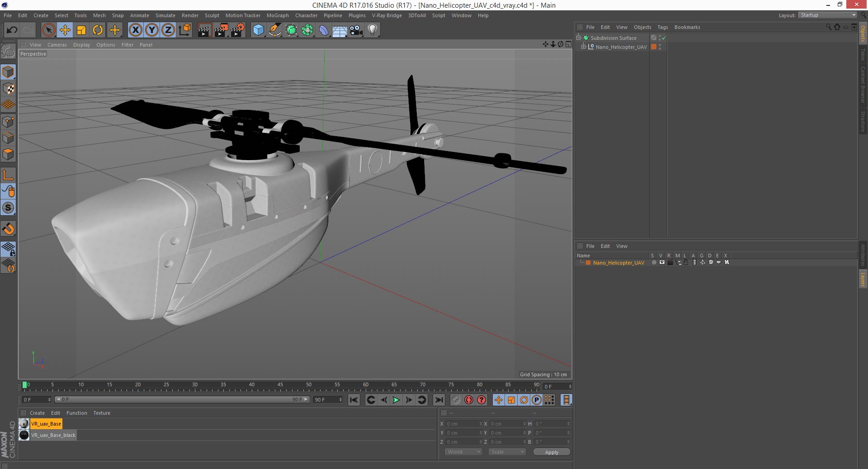This screenshot has width=868, height=469.
Task: Toggle Y axis lock
Action: click(x=152, y=30)
